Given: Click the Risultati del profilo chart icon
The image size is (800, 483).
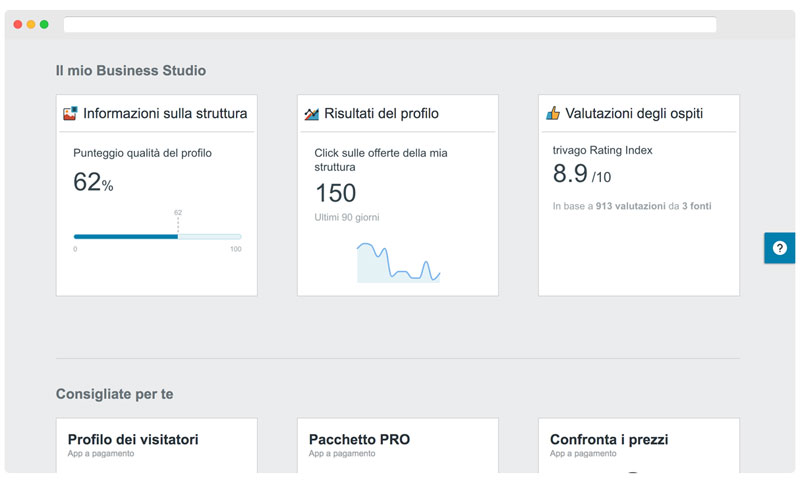Looking at the screenshot, I should pyautogui.click(x=311, y=114).
